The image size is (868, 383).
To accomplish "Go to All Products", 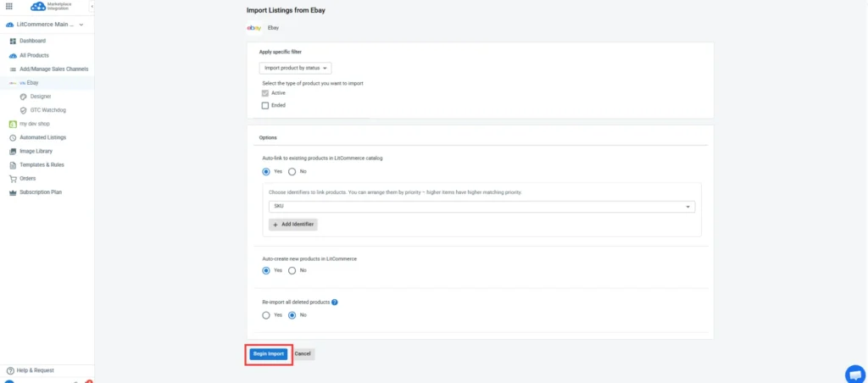I will 34,55.
